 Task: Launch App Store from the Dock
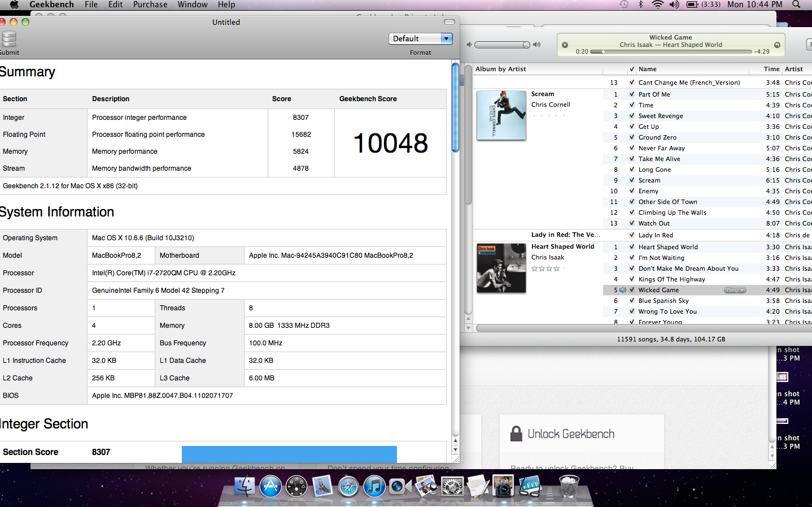pyautogui.click(x=270, y=486)
